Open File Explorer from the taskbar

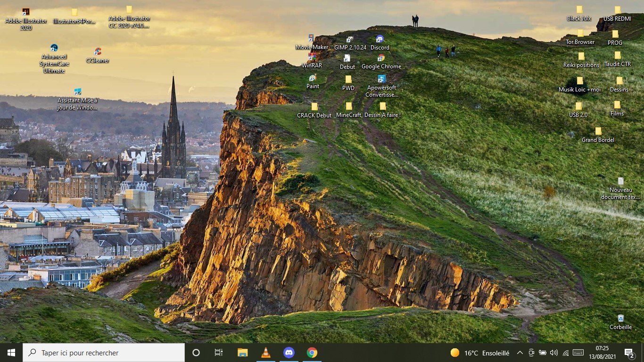[242, 353]
